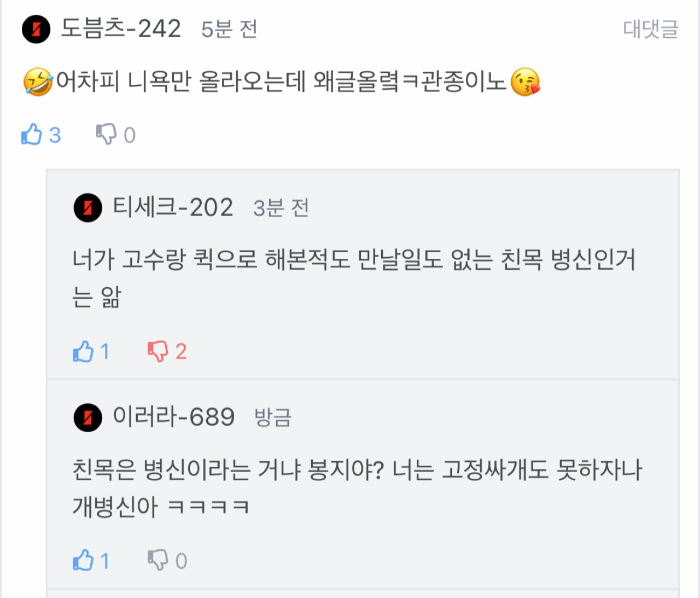Click the avatar next to 이러라-689
700x598 pixels.
(x=87, y=417)
